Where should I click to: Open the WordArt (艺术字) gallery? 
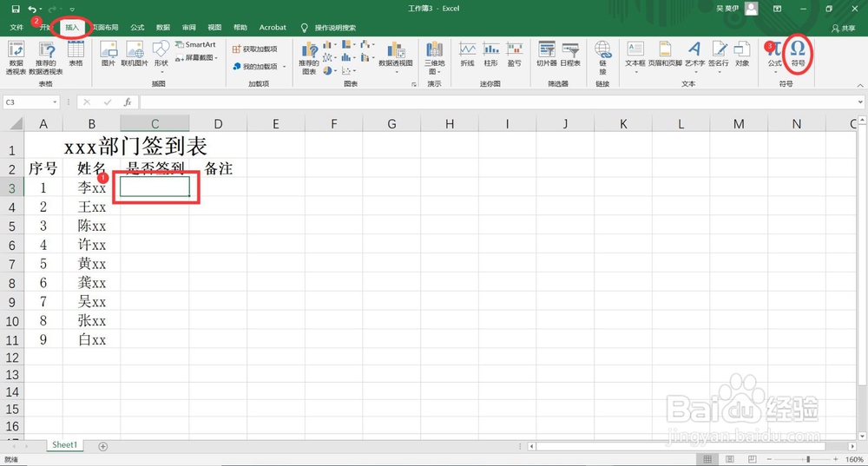(x=694, y=56)
